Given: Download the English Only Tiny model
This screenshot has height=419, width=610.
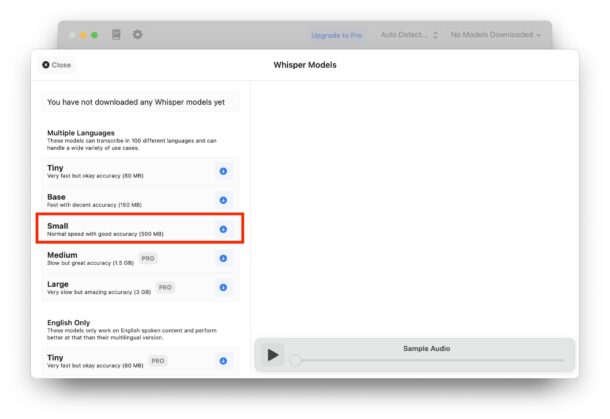Looking at the screenshot, I should tap(223, 361).
